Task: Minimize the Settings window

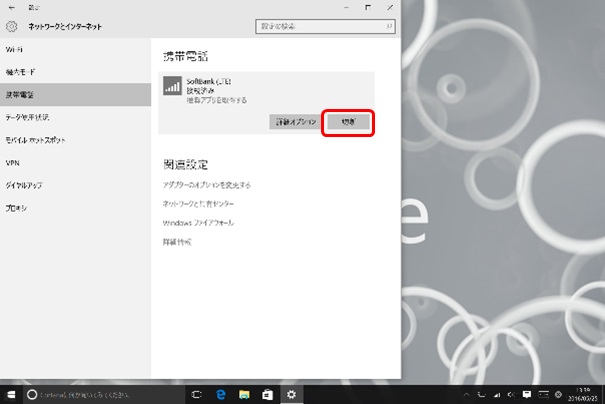Action: [x=346, y=7]
